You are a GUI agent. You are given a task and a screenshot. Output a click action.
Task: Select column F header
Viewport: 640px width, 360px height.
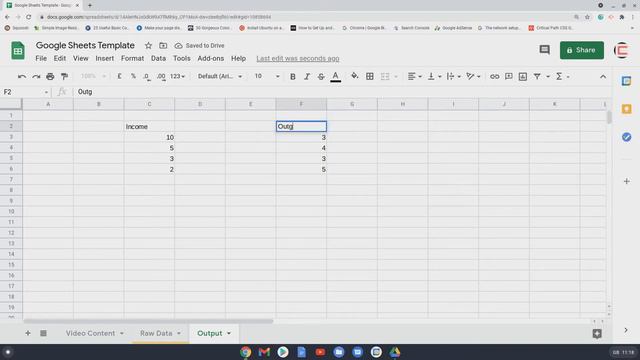[x=301, y=104]
